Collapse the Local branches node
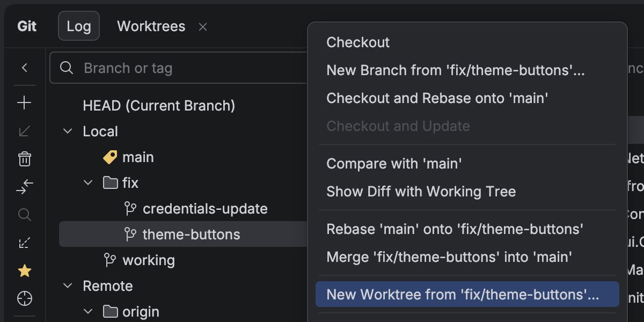644x322 pixels. click(68, 131)
